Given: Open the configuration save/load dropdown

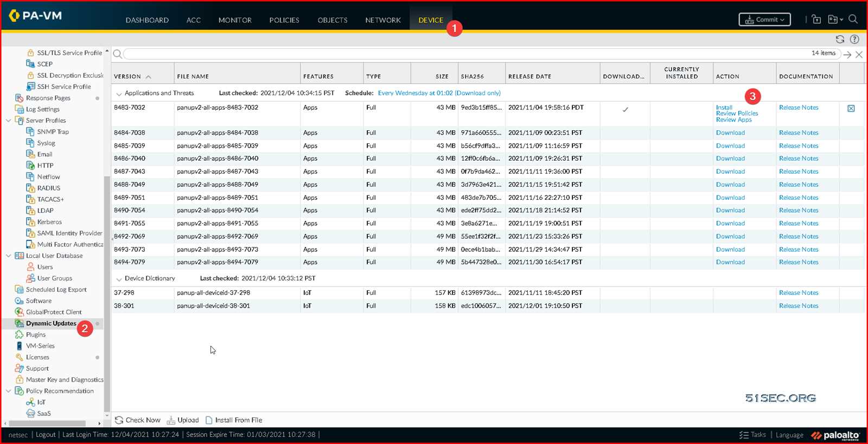Looking at the screenshot, I should point(835,20).
